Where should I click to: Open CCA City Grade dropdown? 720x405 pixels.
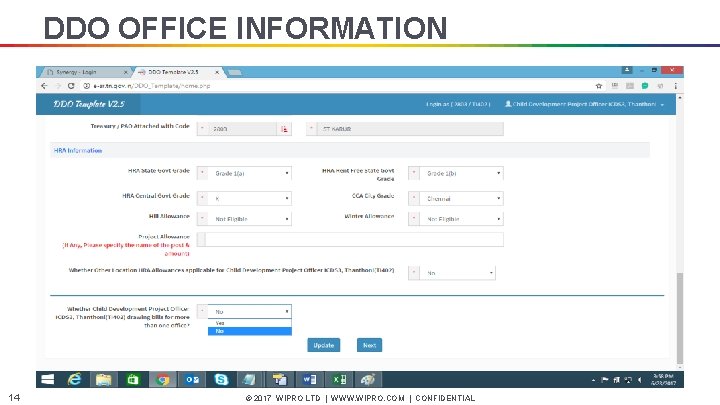point(462,198)
